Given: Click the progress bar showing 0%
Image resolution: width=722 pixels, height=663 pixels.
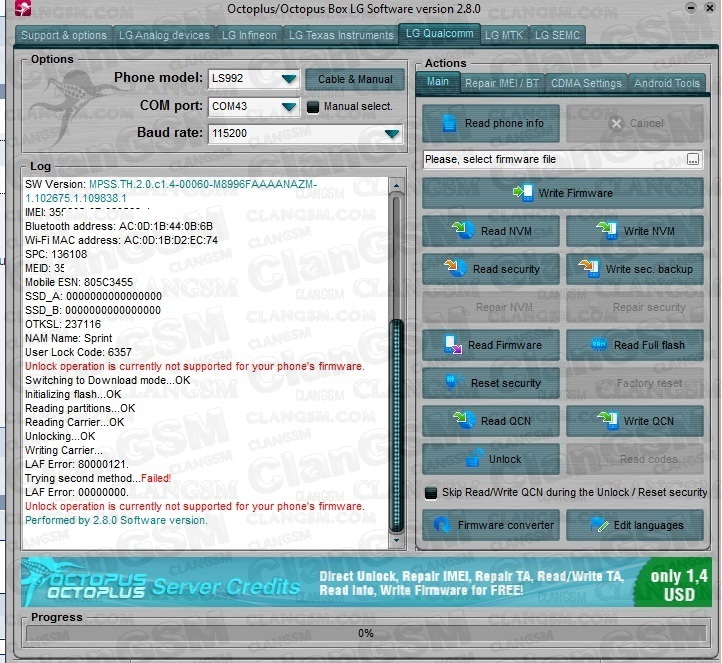Looking at the screenshot, I should point(366,634).
